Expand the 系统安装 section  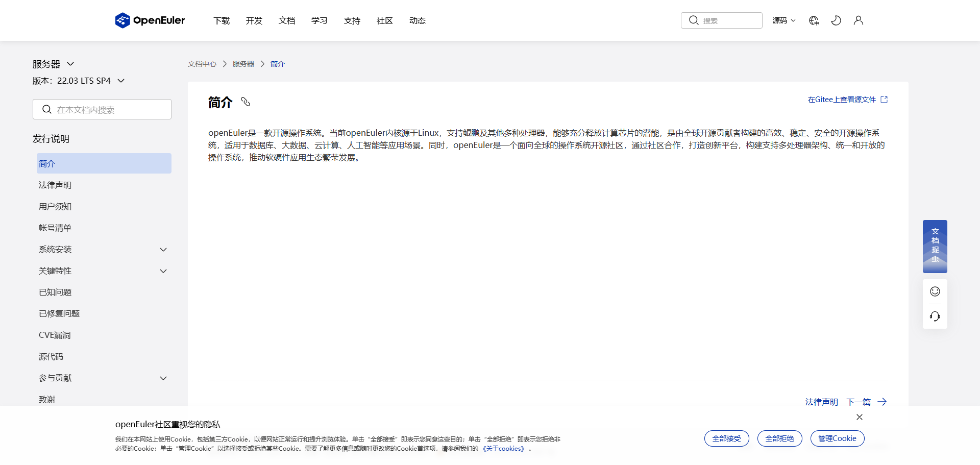104,250
